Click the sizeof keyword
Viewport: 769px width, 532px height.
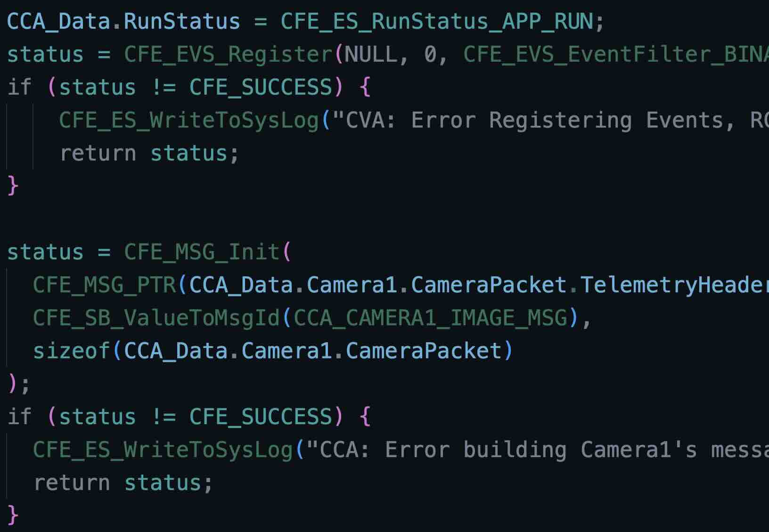(72, 351)
